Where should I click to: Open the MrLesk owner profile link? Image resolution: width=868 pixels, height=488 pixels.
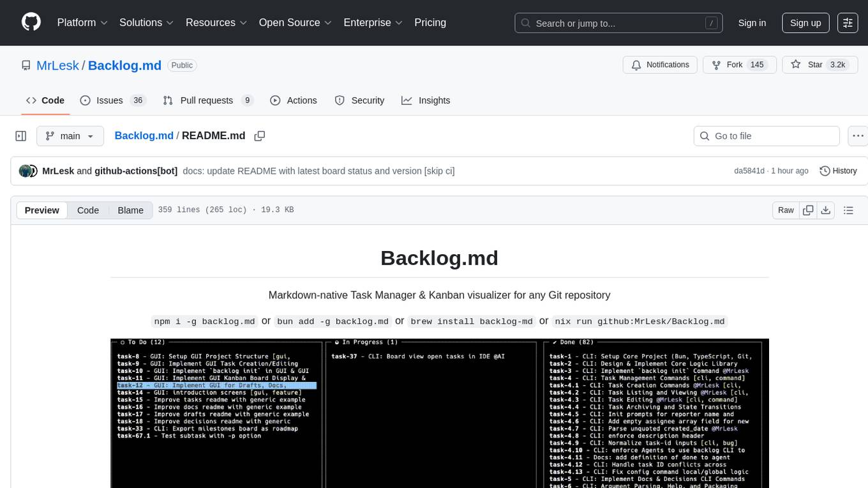point(57,65)
